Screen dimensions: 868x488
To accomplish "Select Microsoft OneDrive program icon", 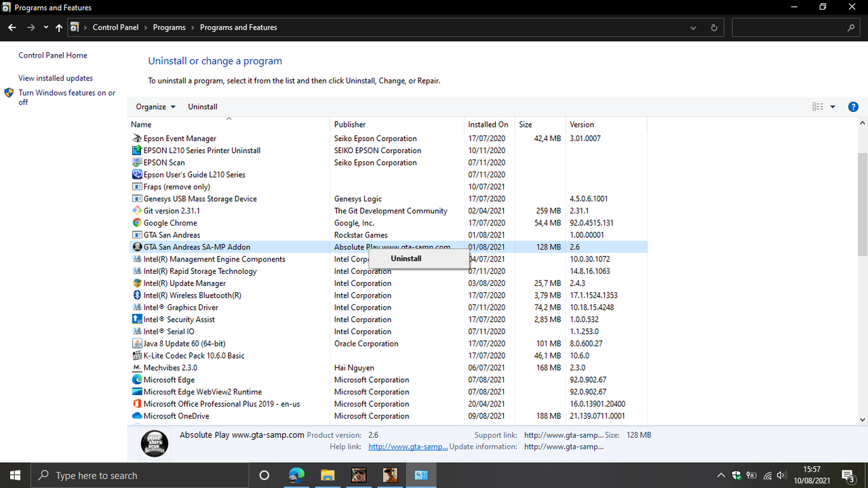I will (137, 416).
